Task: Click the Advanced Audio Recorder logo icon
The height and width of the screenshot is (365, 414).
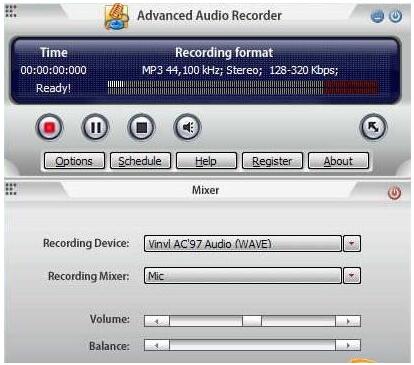Action: [116, 17]
